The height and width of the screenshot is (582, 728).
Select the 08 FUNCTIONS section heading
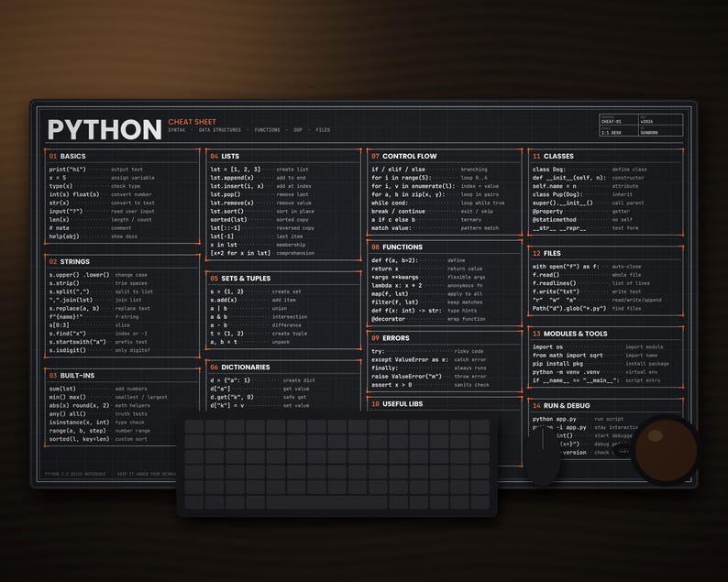click(x=397, y=247)
